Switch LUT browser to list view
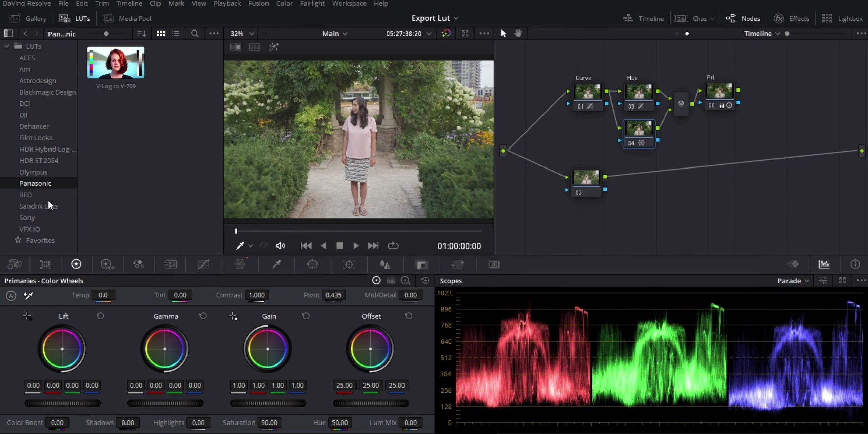This screenshot has width=868, height=434. [176, 33]
